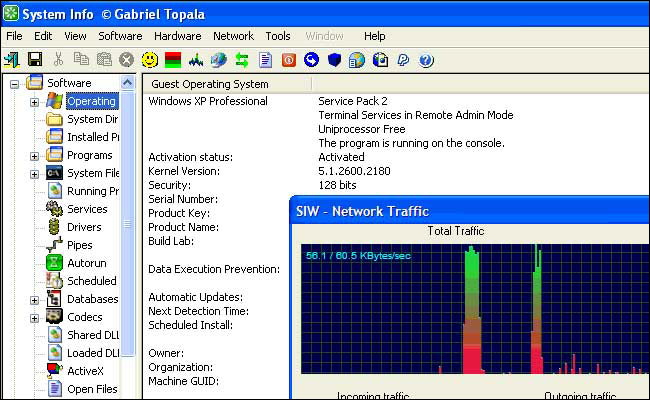Image resolution: width=650 pixels, height=400 pixels.
Task: Click the network traffic graph toolbar icon
Action: 195,60
